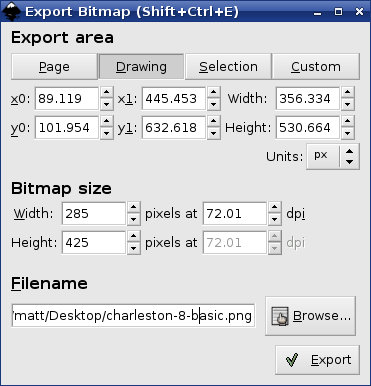Close the Export Bitmap dialog
This screenshot has width=371, height=386.
(x=359, y=12)
